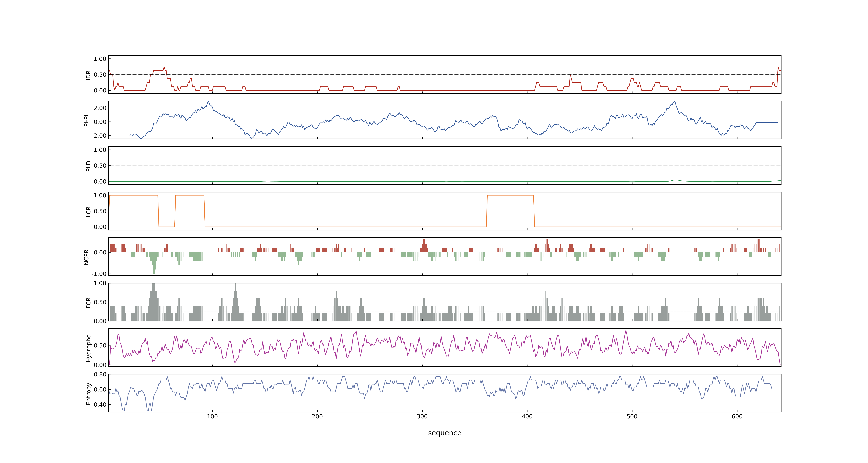Click the x-axis tick label 100
This screenshot has width=868, height=463.
[x=212, y=416]
